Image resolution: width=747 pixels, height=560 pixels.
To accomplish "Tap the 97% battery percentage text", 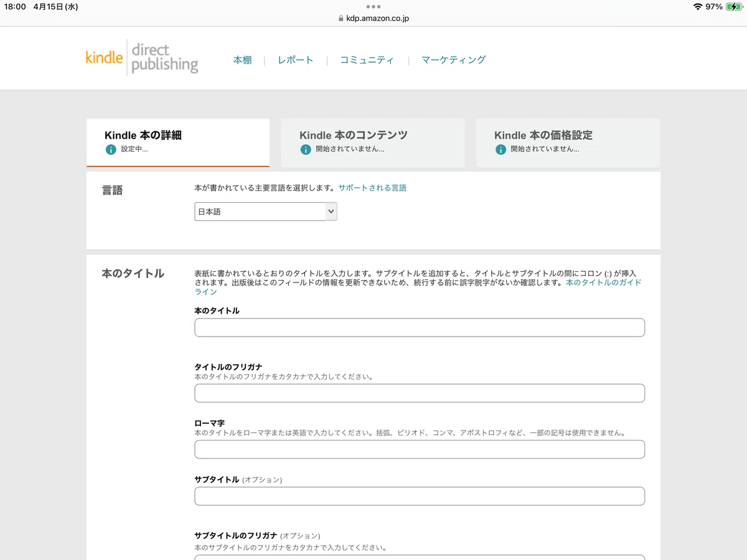I will click(714, 7).
